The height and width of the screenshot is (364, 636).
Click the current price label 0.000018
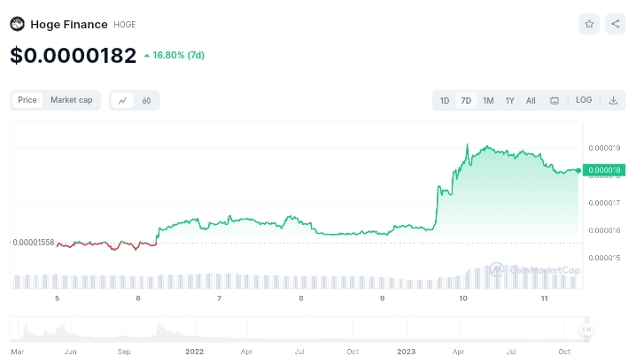604,170
